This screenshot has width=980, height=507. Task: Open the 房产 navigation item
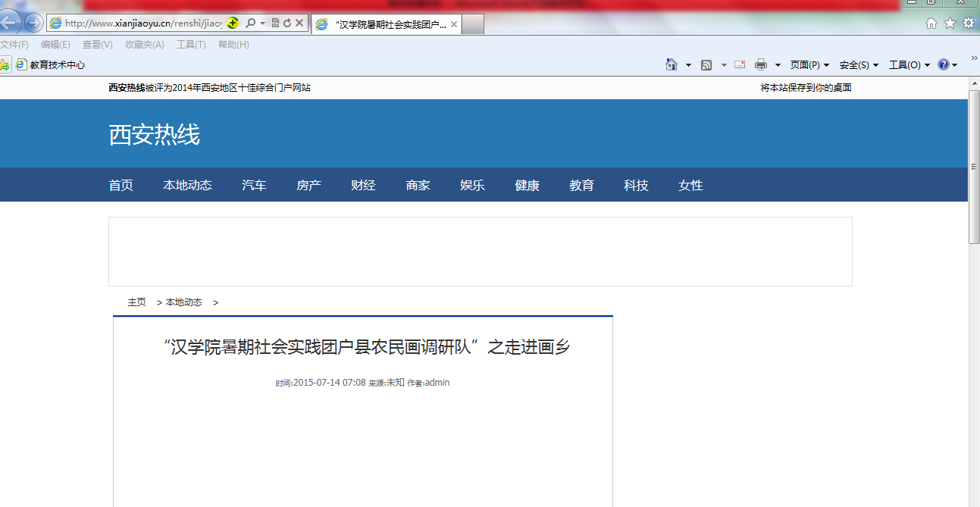[309, 185]
